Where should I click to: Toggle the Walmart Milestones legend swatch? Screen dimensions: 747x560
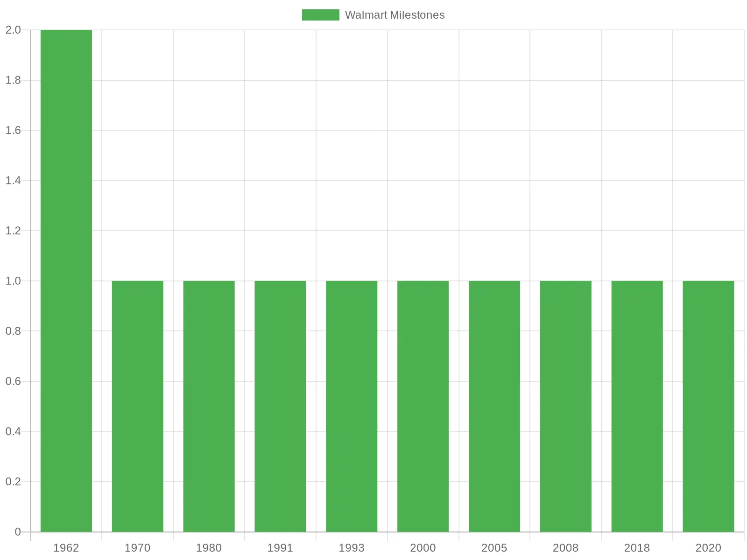(320, 15)
